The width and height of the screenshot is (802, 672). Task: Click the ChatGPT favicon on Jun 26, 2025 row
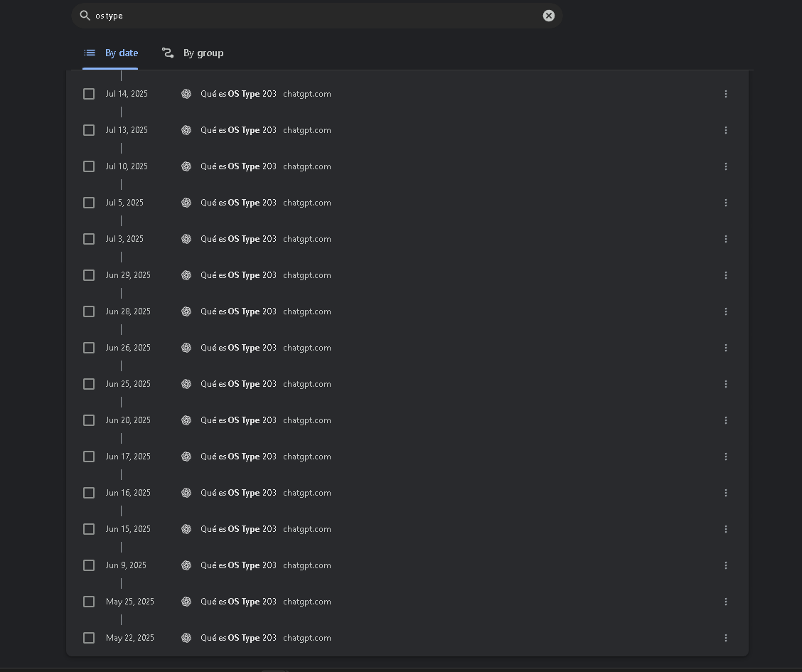click(x=186, y=348)
